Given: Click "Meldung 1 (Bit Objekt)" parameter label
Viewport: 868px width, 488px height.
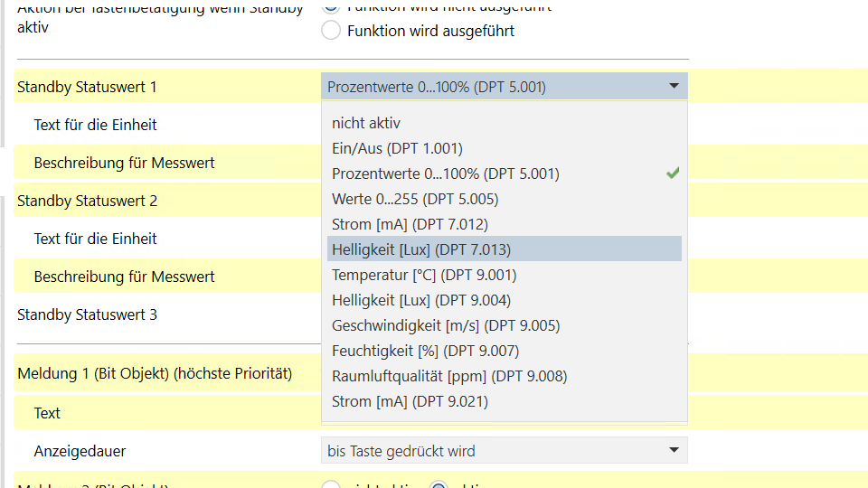Looking at the screenshot, I should pos(155,373).
